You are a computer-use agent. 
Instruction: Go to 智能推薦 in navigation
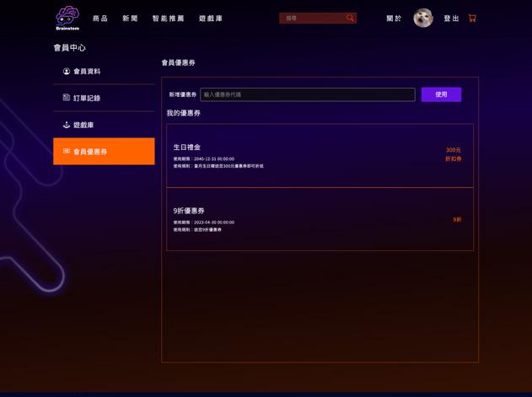[x=169, y=19]
